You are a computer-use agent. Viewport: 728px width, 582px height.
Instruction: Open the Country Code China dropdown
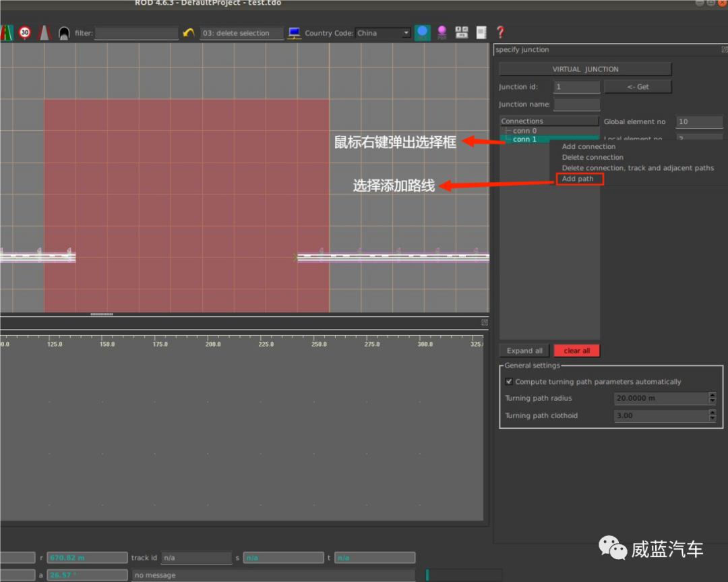coord(383,33)
